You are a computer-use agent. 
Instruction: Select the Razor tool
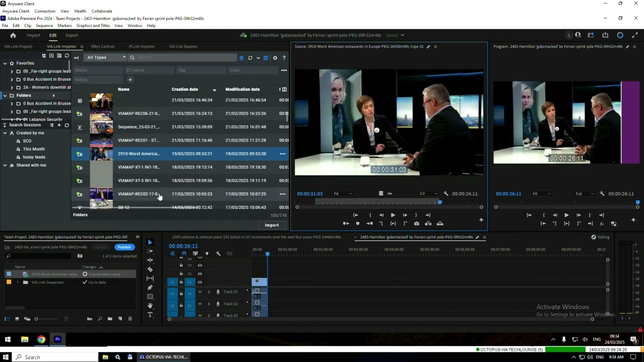tap(150, 269)
